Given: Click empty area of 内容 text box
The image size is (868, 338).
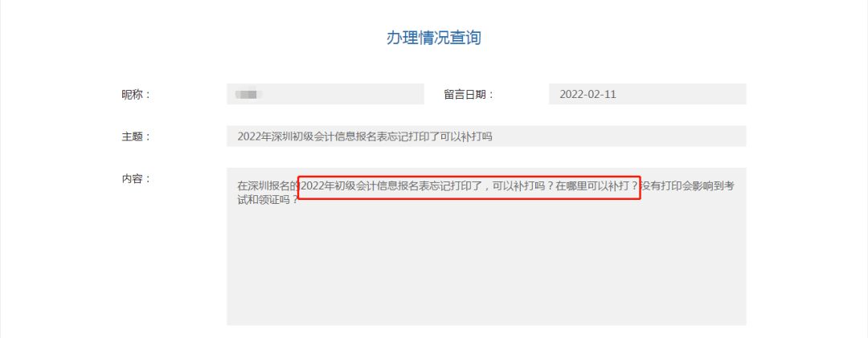Looking at the screenshot, I should pos(486,266).
